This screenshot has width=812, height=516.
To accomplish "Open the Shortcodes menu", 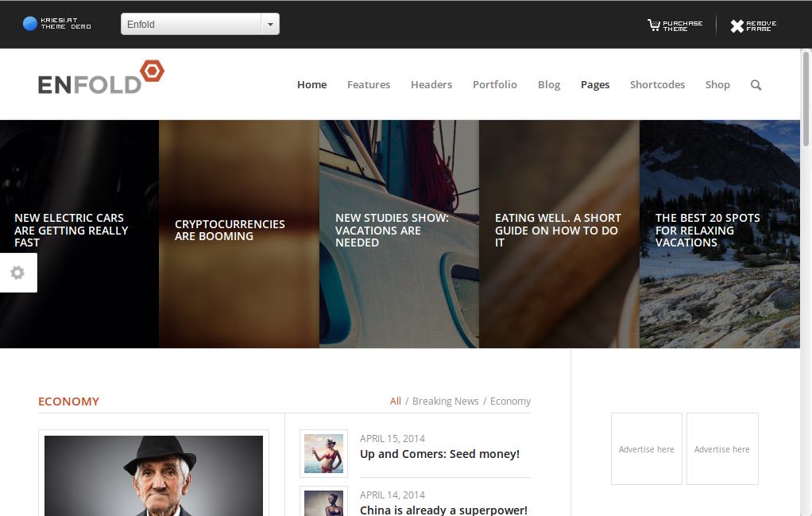I will pyautogui.click(x=657, y=84).
